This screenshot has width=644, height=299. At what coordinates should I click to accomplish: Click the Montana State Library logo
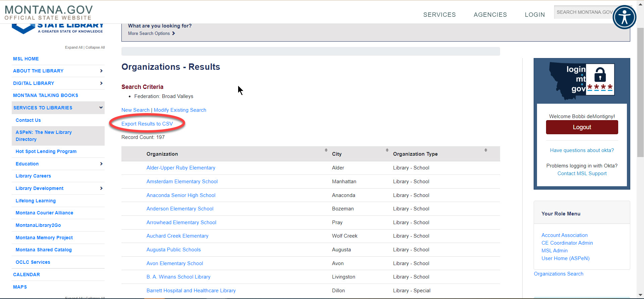click(x=57, y=29)
